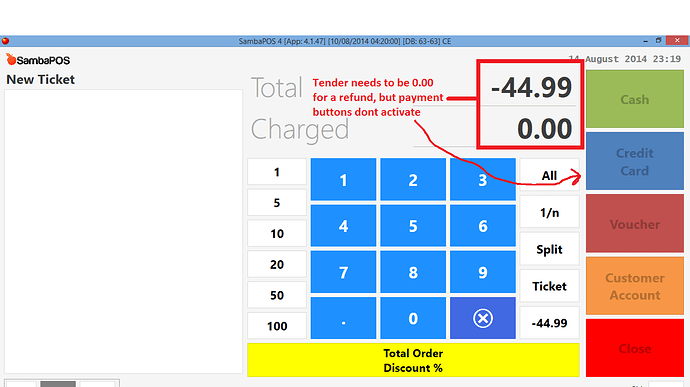Click the Total label

tap(277, 88)
